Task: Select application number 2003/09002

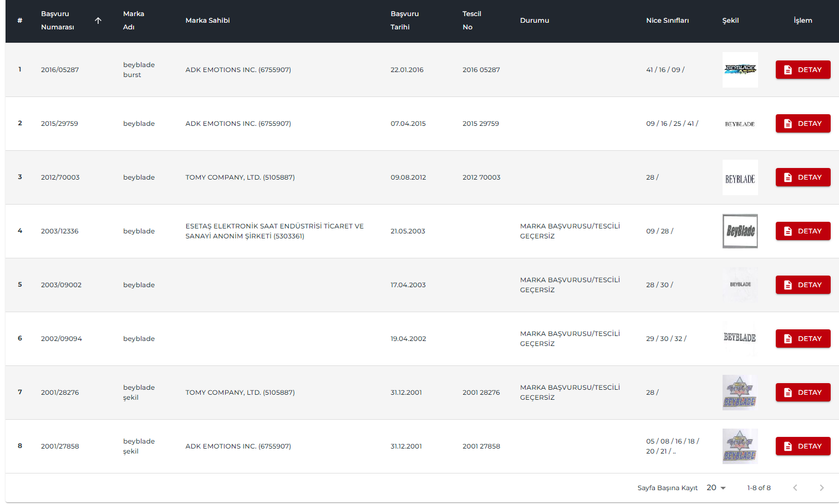Action: 61,285
